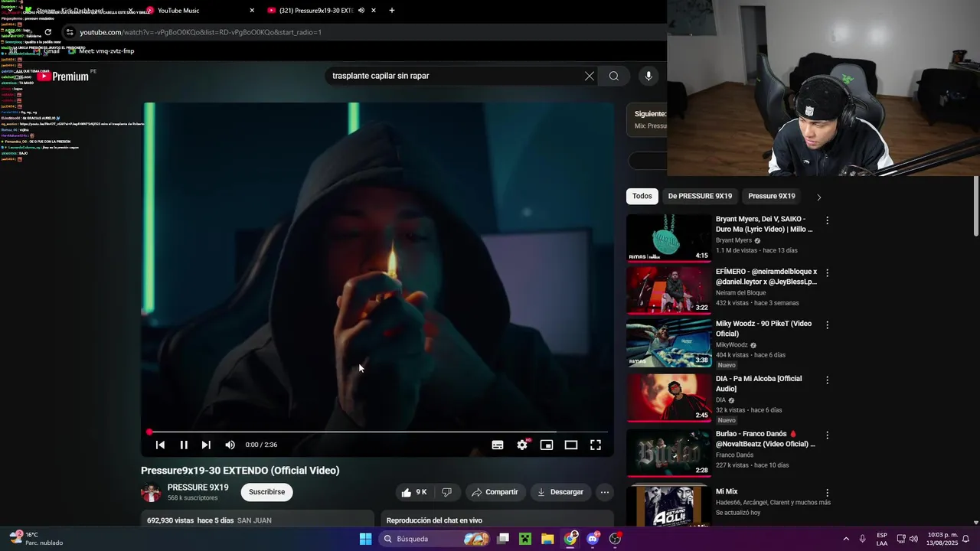Viewport: 980px width, 551px height.
Task: Close the Pressure9x19 YouTube tab
Action: (374, 11)
